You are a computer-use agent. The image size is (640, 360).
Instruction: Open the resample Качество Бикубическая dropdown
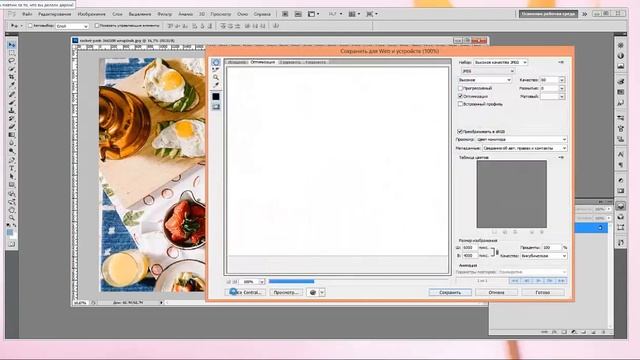[544, 256]
